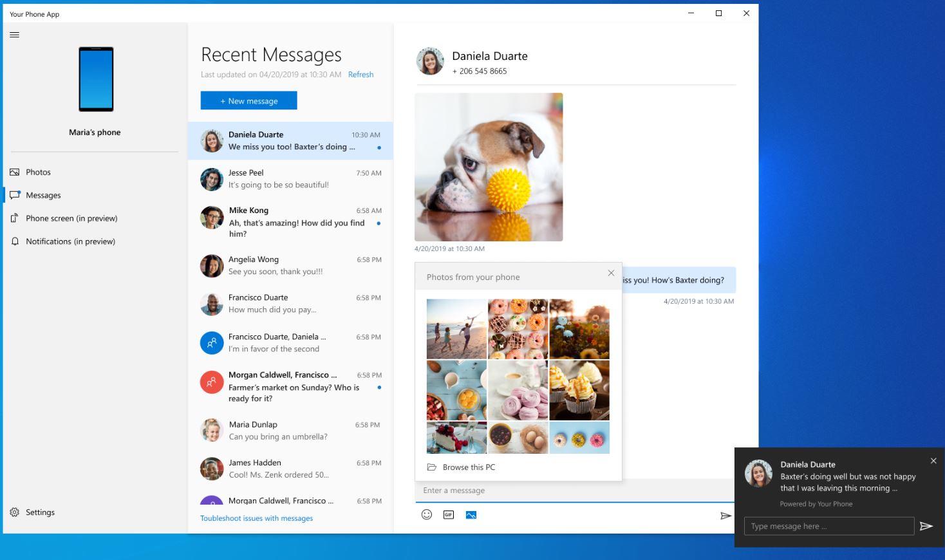Dismiss the Daniela Duarte notification
The height and width of the screenshot is (560, 945).
point(933,461)
